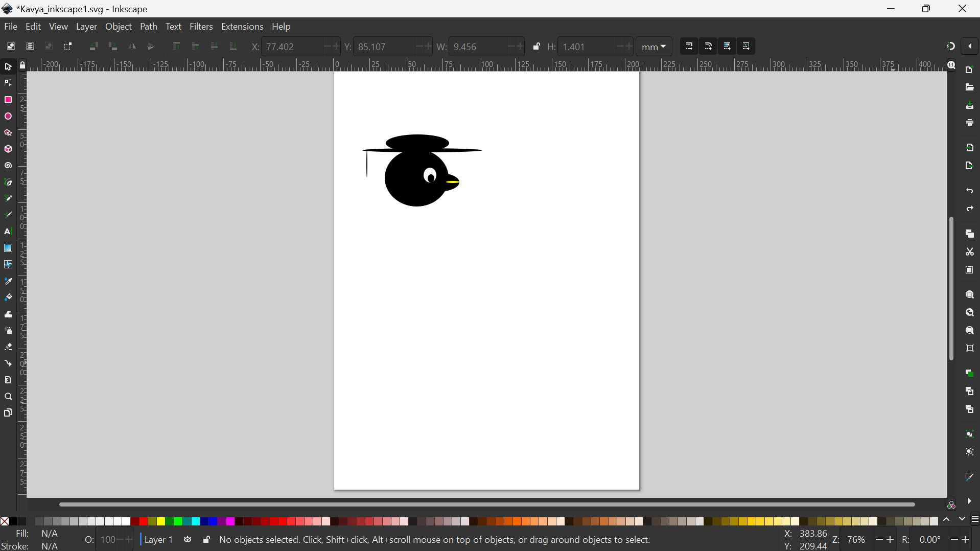The width and height of the screenshot is (980, 551).
Task: Open the File menu
Action: (x=11, y=27)
